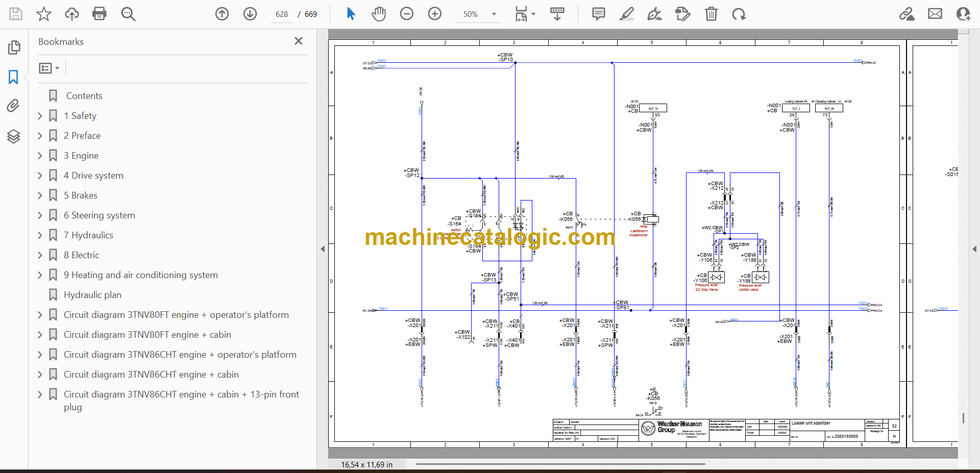Screen dimensions: 980x473
Task: Click the Zoom out minus icon
Action: pyautogui.click(x=406, y=14)
